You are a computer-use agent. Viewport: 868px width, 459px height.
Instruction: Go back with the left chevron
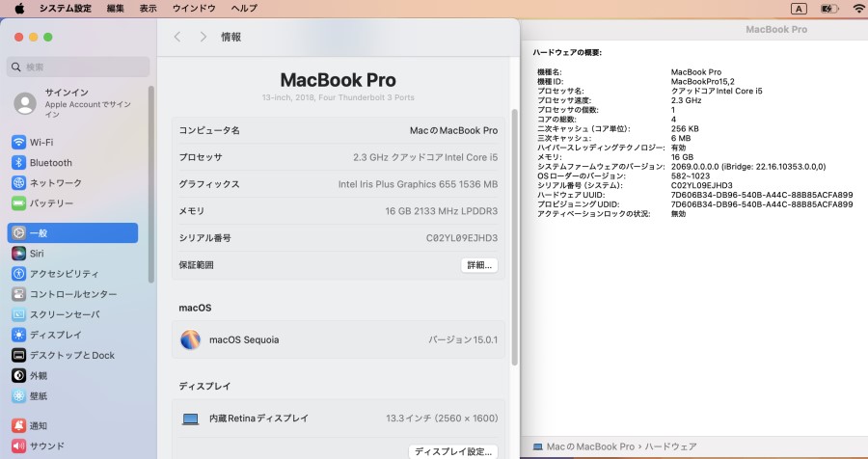pos(177,37)
